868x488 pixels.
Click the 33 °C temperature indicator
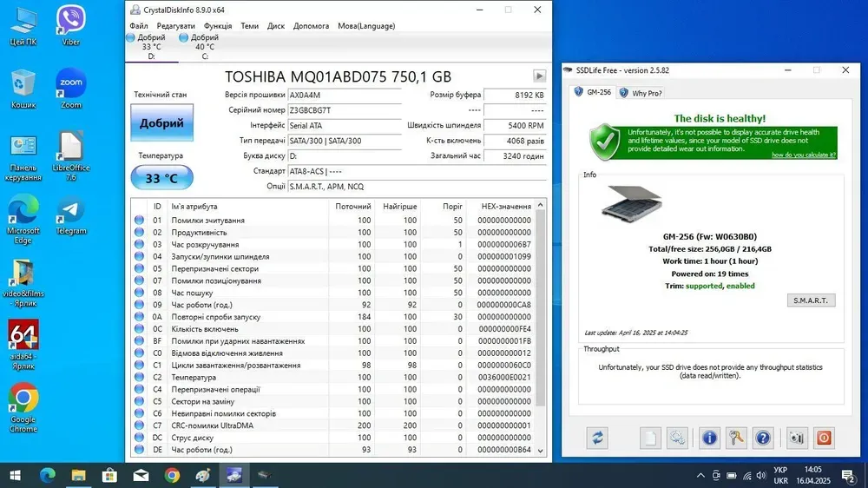click(x=161, y=178)
